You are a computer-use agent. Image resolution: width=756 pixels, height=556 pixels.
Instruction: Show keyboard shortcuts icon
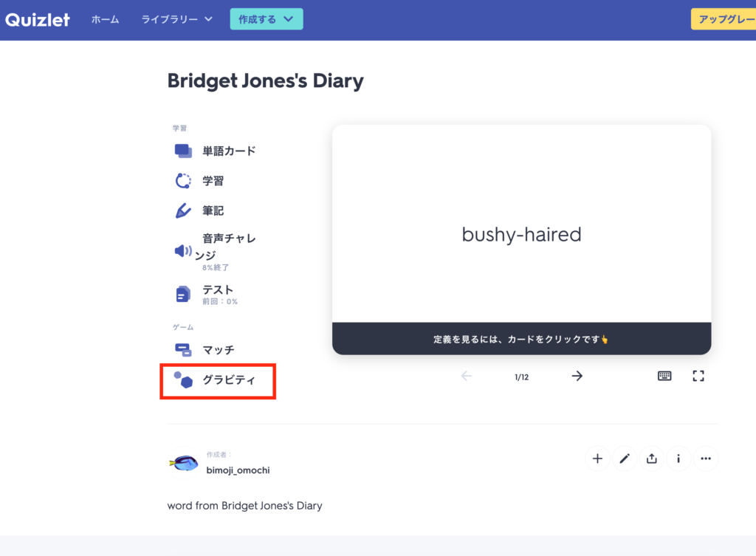pyautogui.click(x=664, y=376)
